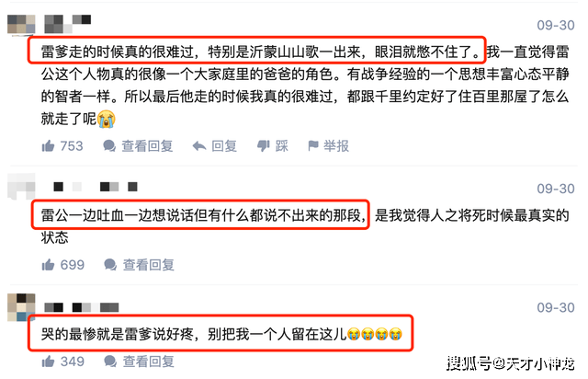The height and width of the screenshot is (379, 588).
Task: Open the second commenter's avatar
Action: (21, 186)
